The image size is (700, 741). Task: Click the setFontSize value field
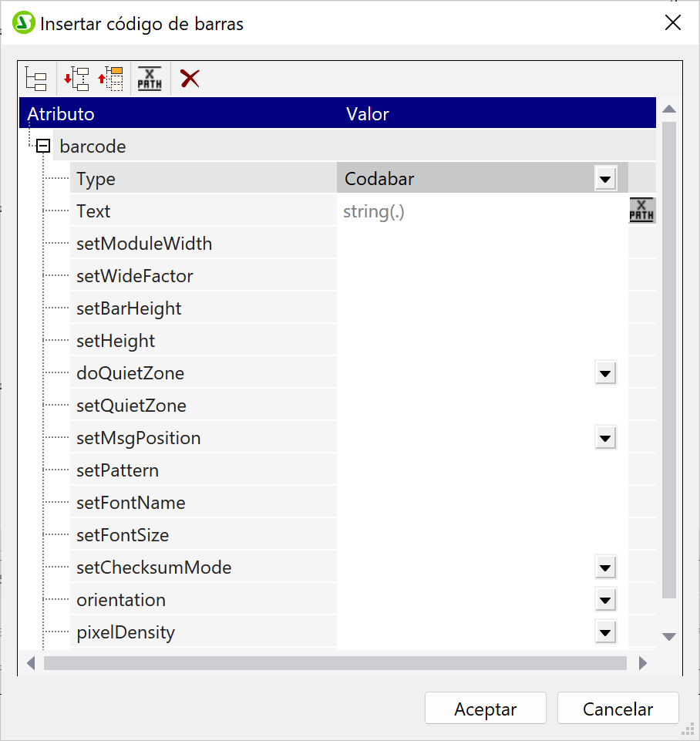tap(483, 535)
